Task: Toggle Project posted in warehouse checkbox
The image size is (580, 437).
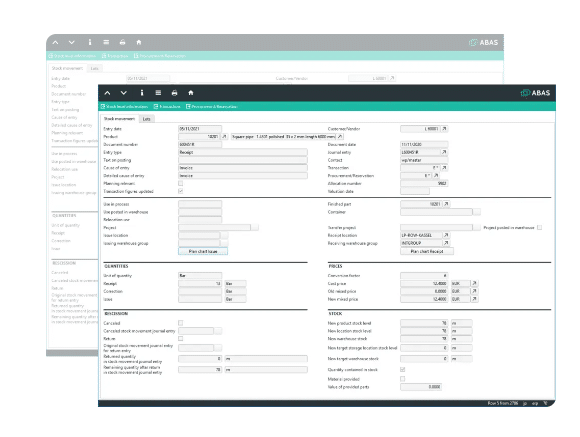Action: (x=539, y=227)
